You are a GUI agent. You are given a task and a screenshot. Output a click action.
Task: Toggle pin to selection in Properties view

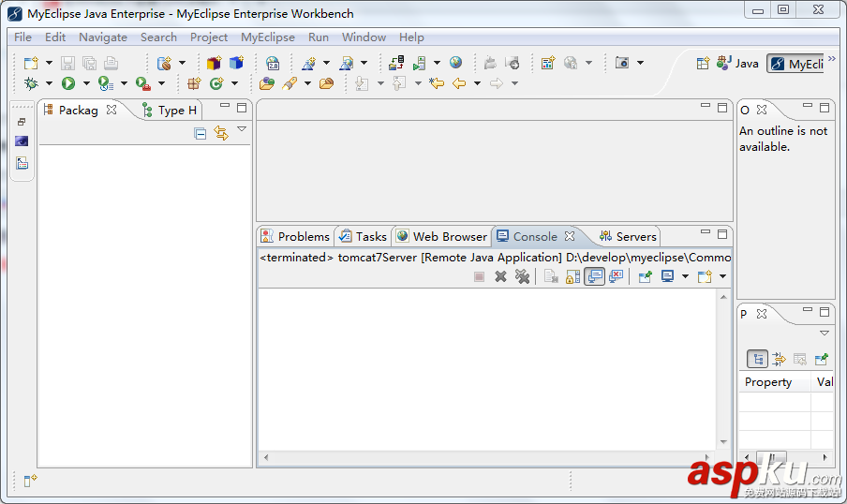(821, 359)
